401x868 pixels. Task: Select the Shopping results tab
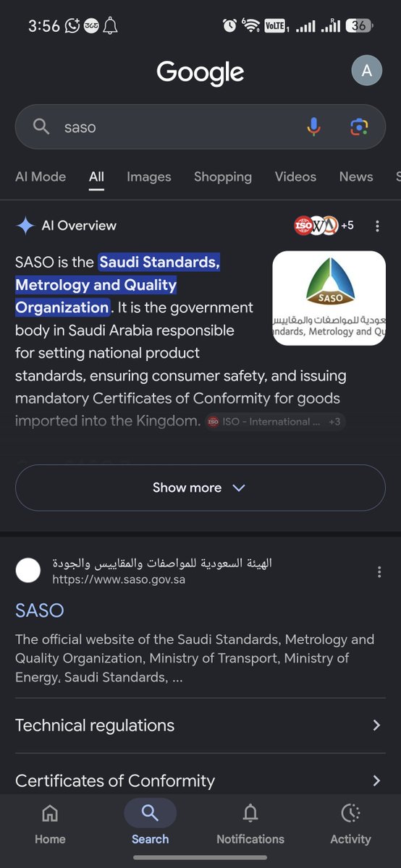223,176
